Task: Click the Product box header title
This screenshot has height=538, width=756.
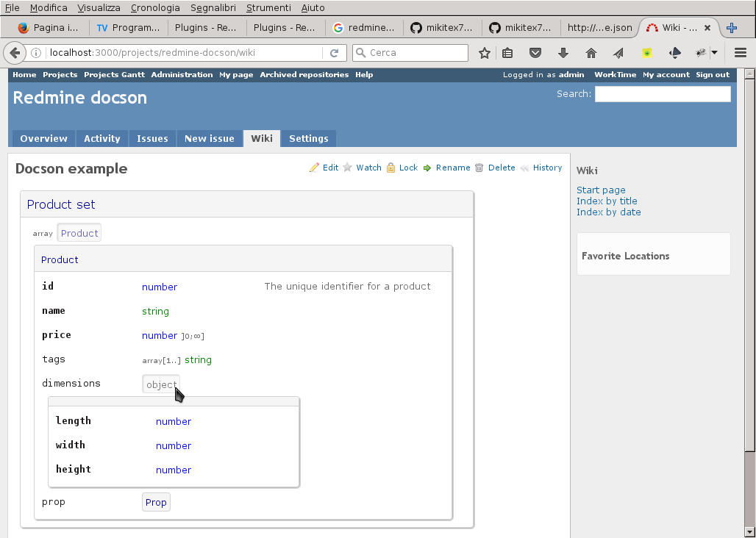Action: pos(60,260)
